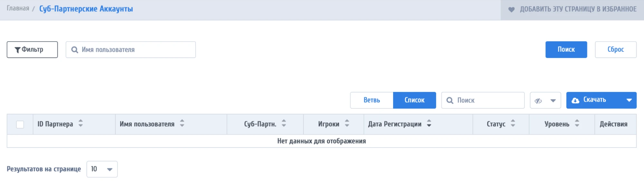Click magnifier icon in table search box

point(450,100)
